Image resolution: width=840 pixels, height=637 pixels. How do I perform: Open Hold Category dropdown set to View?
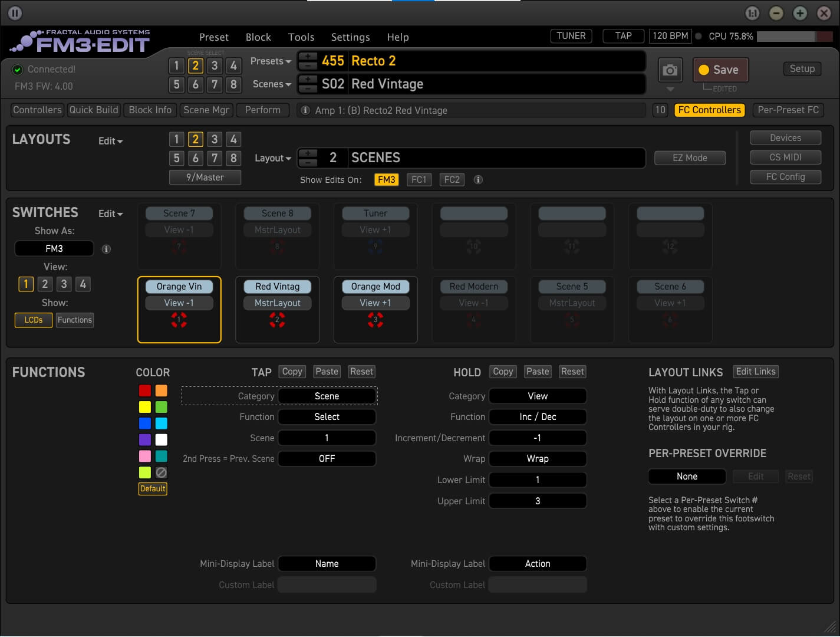pyautogui.click(x=538, y=396)
